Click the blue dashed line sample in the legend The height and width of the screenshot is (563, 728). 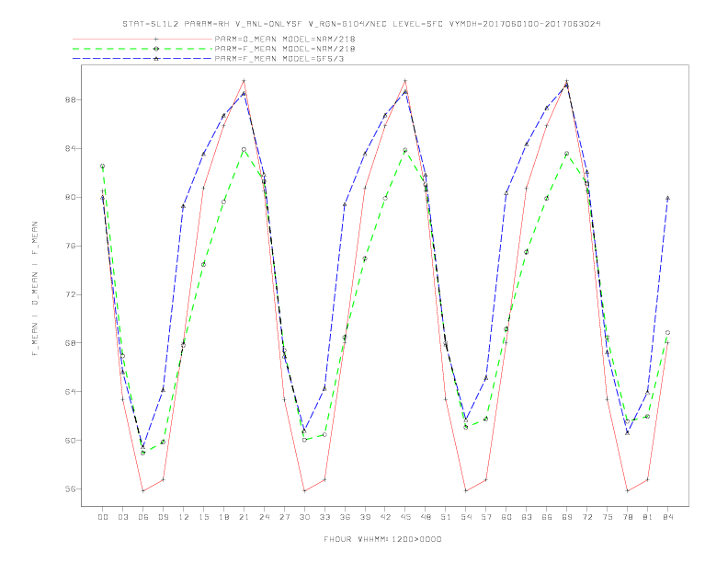(x=142, y=59)
